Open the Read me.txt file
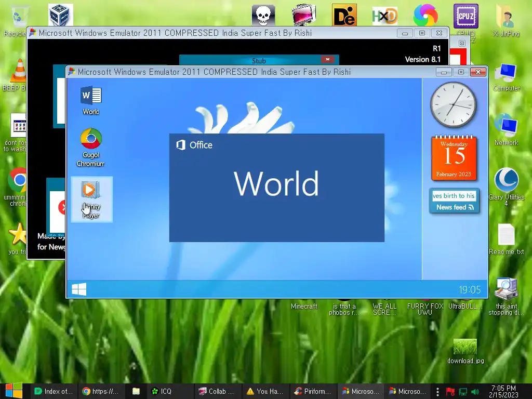This screenshot has width=532, height=399. [506, 239]
